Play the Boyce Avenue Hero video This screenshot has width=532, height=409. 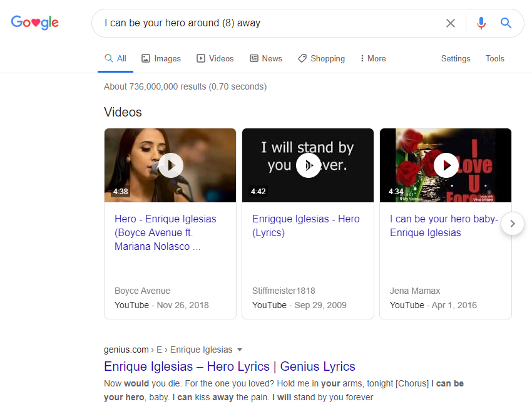click(170, 165)
